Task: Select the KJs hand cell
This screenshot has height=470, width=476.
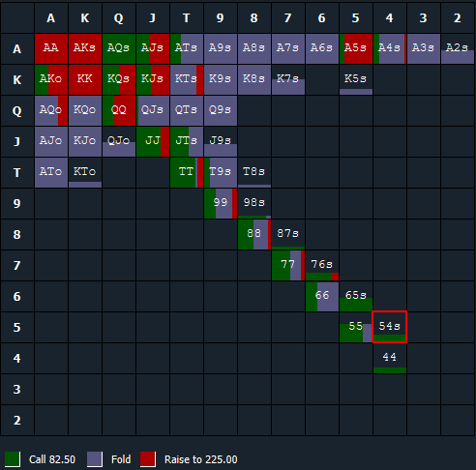Action: click(x=153, y=79)
